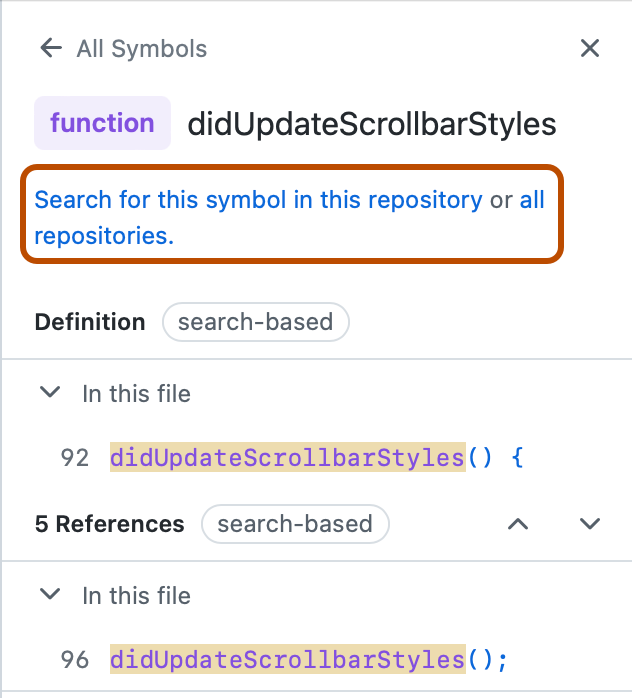Search for this symbol in this repository
This screenshot has width=632, height=698.
(258, 200)
